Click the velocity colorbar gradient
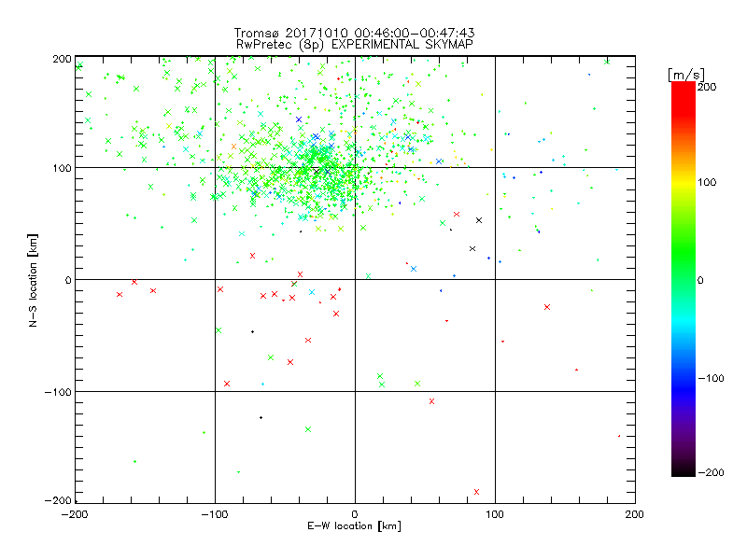747x560 pixels. (684, 279)
